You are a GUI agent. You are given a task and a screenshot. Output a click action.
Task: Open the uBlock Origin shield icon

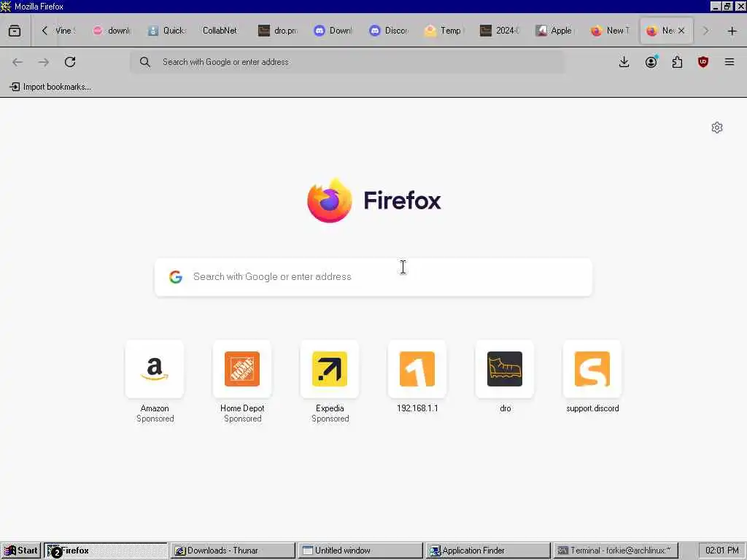(703, 62)
